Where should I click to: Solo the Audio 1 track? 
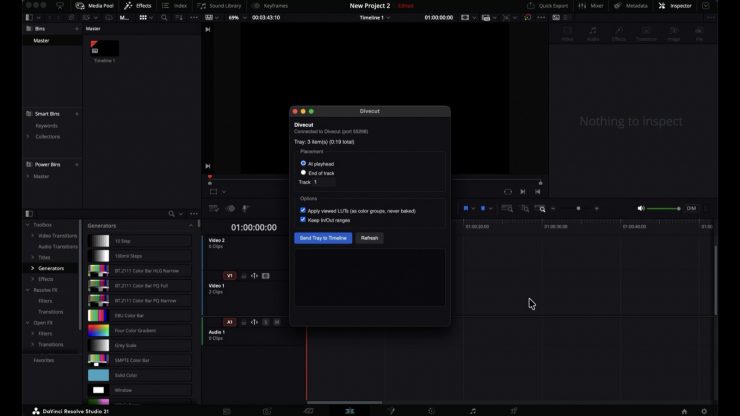point(266,322)
